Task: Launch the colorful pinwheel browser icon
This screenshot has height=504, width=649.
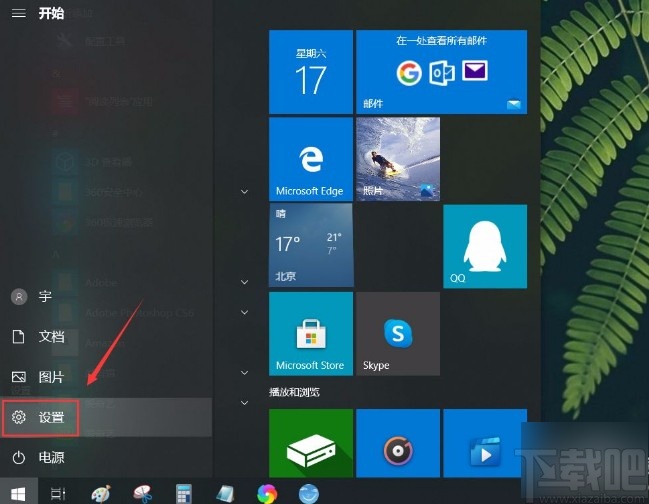Action: [267, 493]
